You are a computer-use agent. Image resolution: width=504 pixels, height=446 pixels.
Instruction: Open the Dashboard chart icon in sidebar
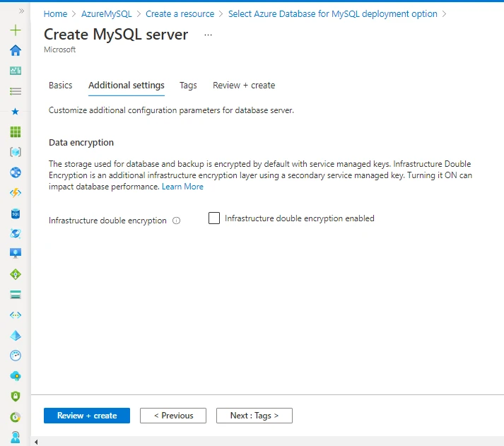pos(16,71)
